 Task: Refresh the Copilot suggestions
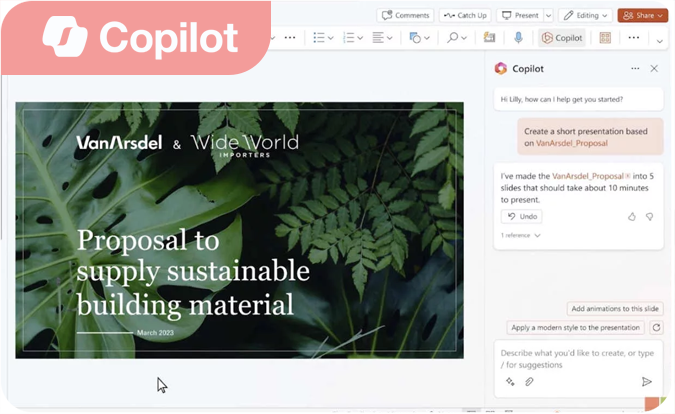tap(656, 327)
